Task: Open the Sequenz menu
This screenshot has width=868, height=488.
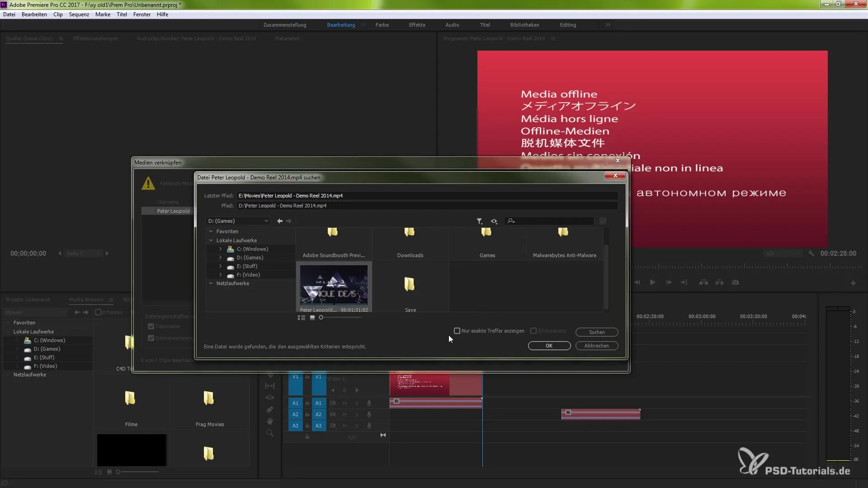Action: point(79,14)
